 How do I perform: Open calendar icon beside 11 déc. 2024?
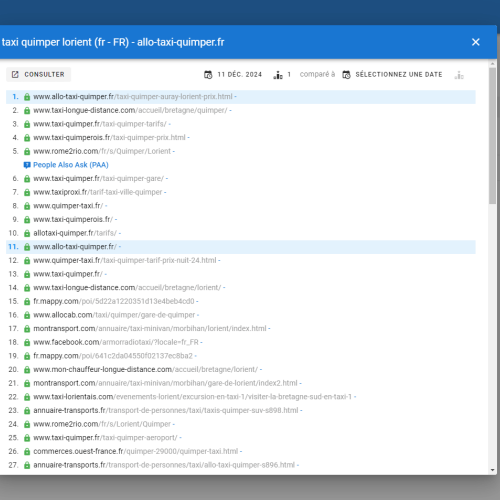tap(208, 75)
